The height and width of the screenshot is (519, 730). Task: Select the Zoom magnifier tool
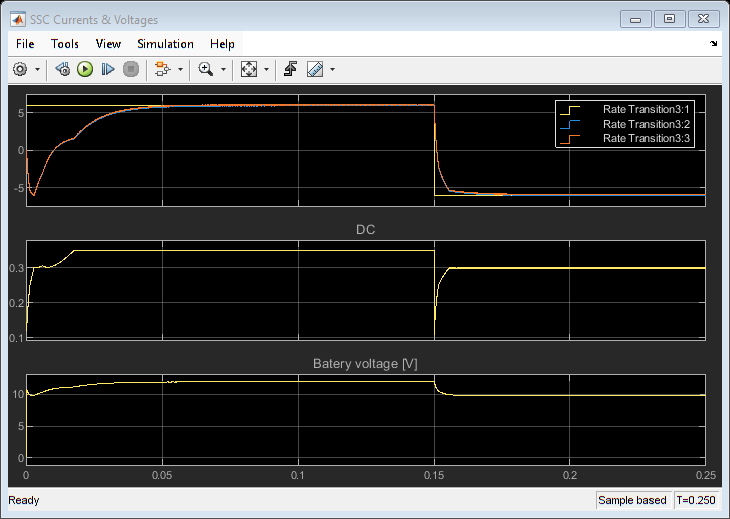pyautogui.click(x=205, y=69)
